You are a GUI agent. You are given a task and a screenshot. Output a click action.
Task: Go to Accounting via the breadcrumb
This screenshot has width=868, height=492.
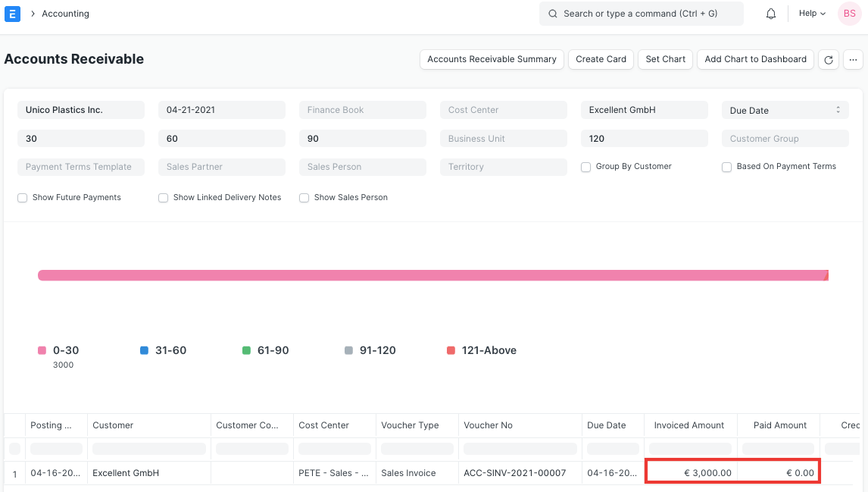pos(65,13)
